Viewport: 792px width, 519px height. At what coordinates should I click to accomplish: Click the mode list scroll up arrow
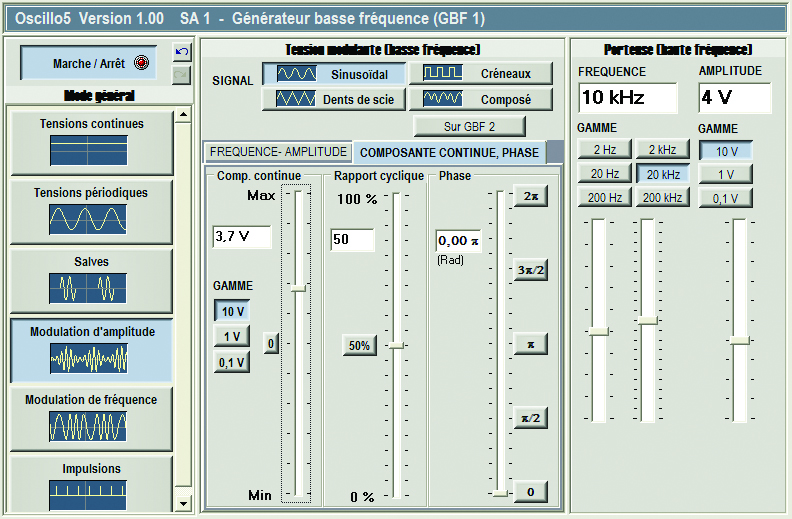point(183,115)
